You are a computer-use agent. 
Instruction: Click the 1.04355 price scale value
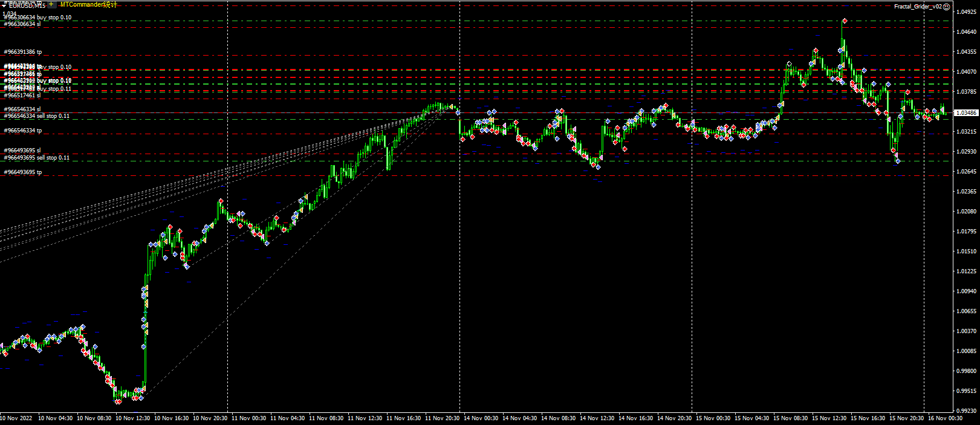(x=966, y=52)
